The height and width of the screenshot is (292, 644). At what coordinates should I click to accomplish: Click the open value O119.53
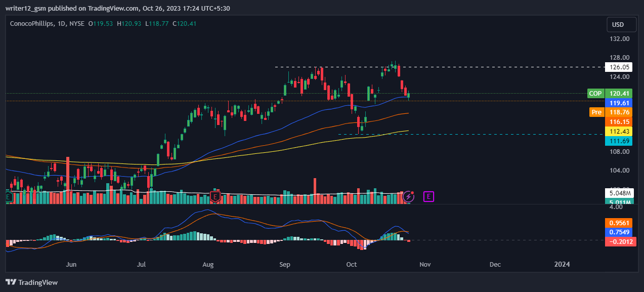point(101,23)
